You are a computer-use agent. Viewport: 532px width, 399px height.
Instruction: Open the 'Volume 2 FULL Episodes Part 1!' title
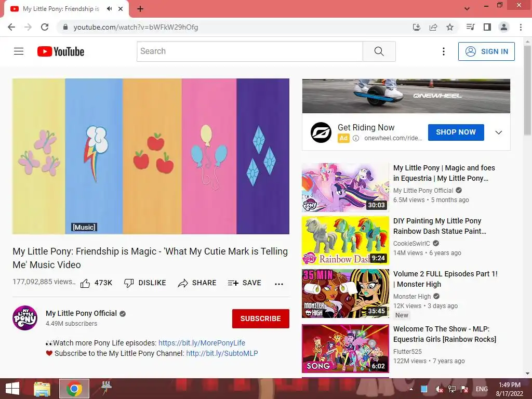pos(445,279)
